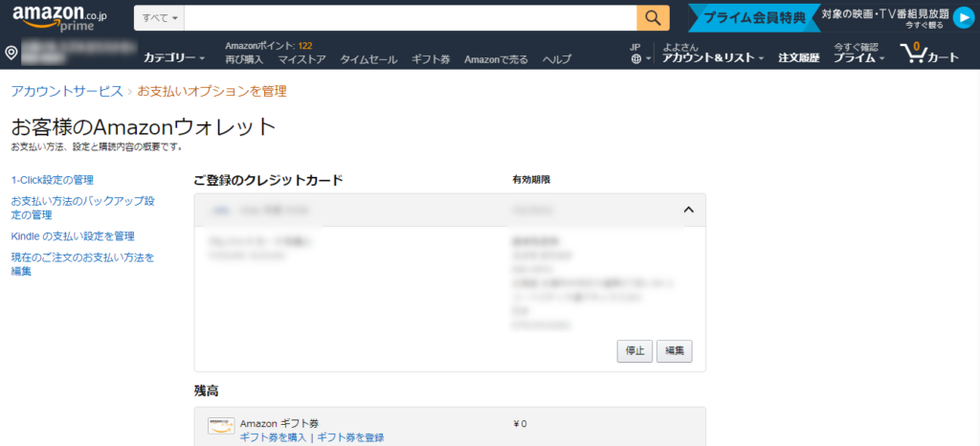Viewport: 980px width, 446px height.
Task: Open the cart icon
Action: point(928,54)
